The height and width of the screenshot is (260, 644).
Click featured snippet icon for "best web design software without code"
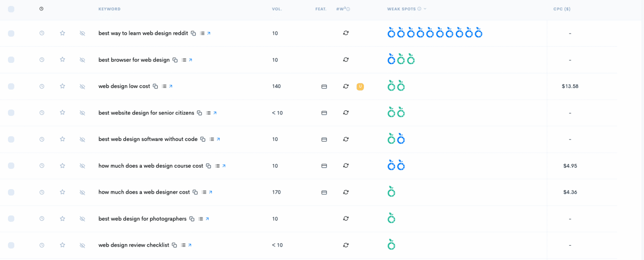coord(324,140)
